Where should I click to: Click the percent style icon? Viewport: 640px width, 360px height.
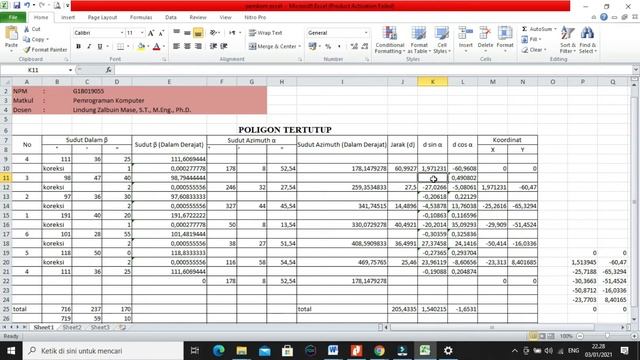click(x=328, y=47)
